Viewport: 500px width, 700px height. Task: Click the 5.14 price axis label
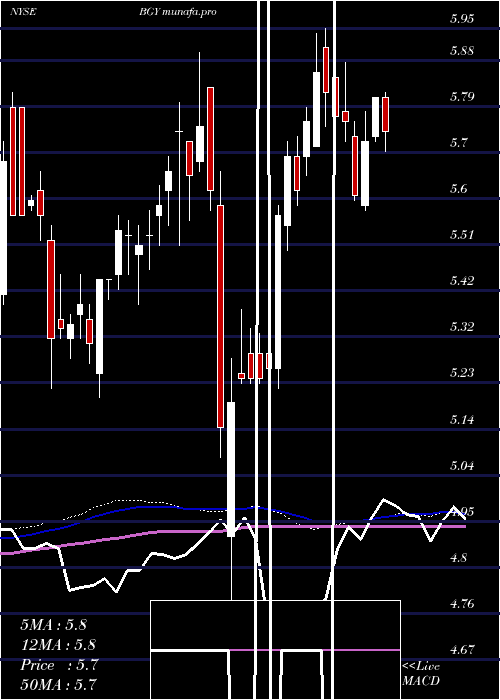pyautogui.click(x=462, y=420)
